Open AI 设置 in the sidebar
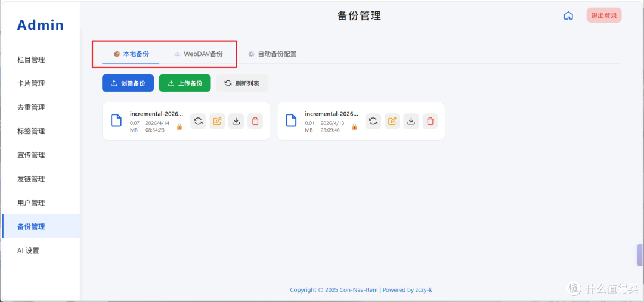 coord(41,250)
